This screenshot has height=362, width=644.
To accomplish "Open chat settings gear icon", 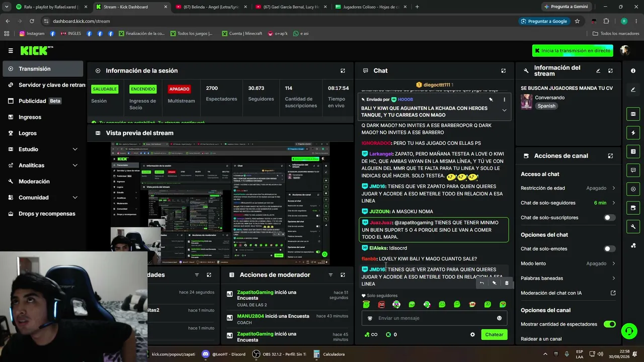I will tap(472, 334).
